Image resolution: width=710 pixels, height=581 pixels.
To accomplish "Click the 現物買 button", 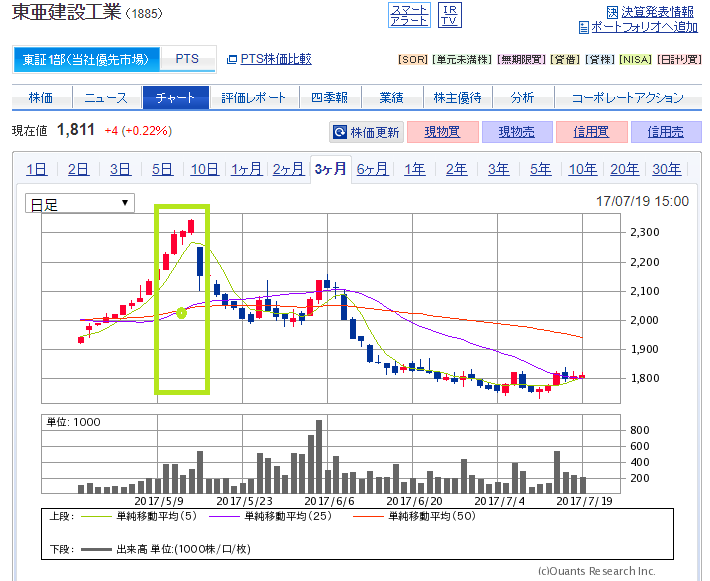I will tap(443, 132).
